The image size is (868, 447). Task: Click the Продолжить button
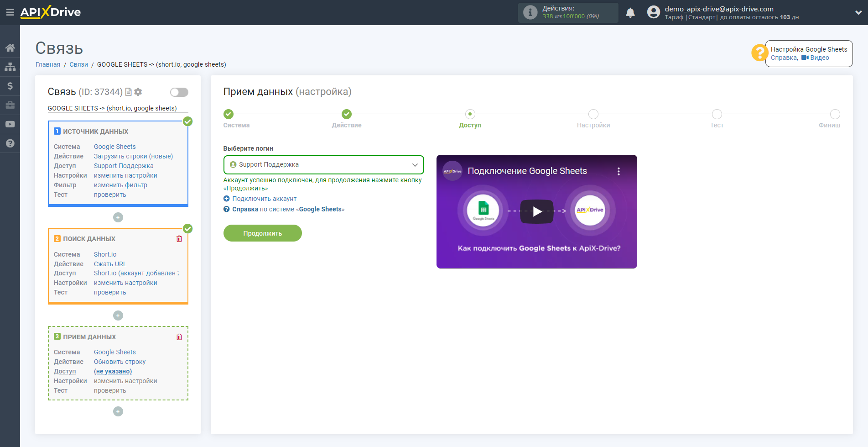pos(263,233)
